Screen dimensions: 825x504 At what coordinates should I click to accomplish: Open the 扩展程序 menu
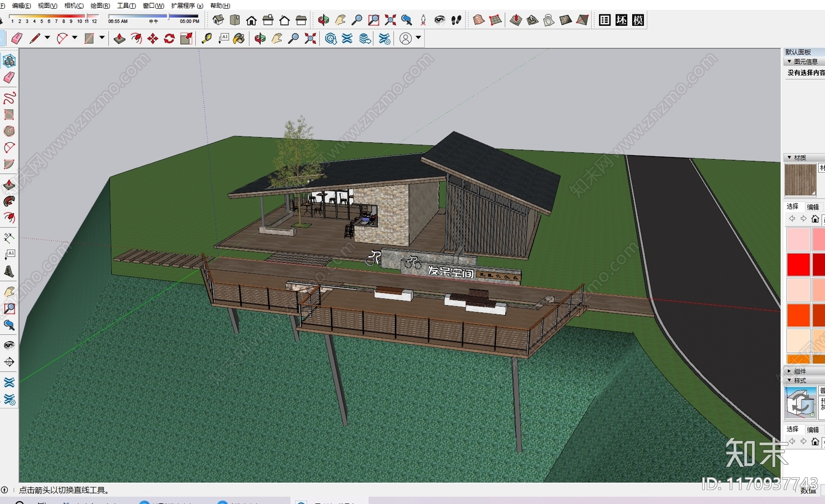tap(187, 6)
